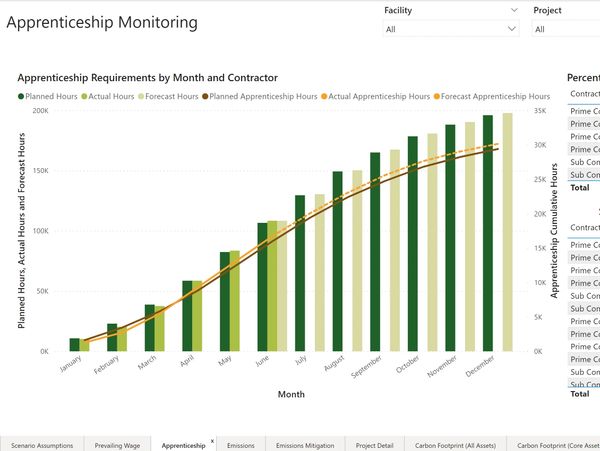This screenshot has width=600, height=451.
Task: Switch to the Scenario Assumptions tab
Action: tap(40, 443)
